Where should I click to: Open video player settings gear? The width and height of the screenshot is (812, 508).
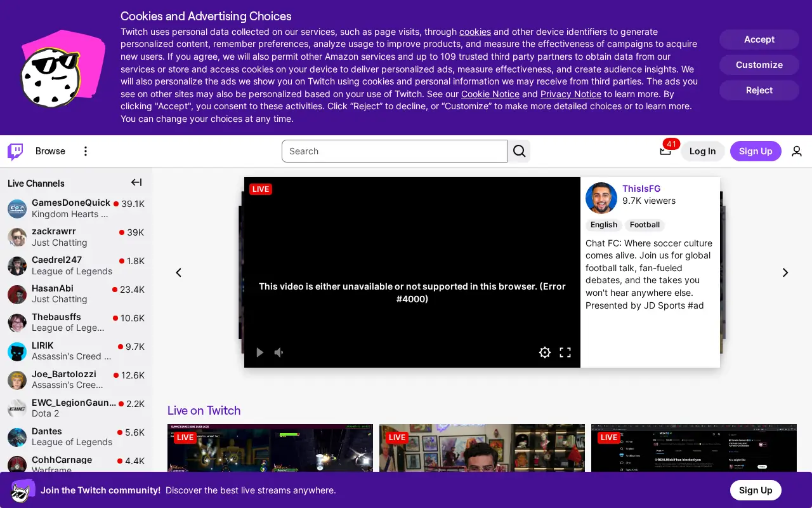pos(545,352)
